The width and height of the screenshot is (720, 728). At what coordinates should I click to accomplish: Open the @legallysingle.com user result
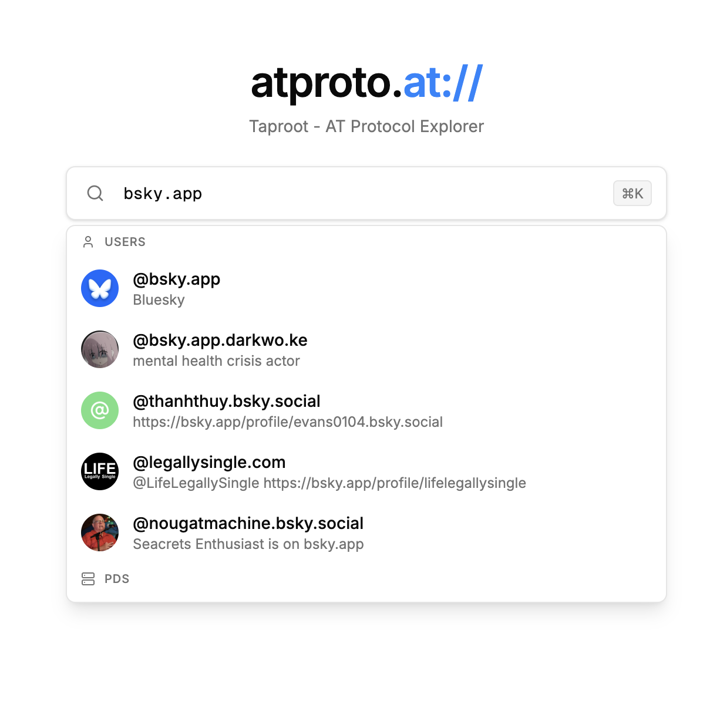(366, 471)
